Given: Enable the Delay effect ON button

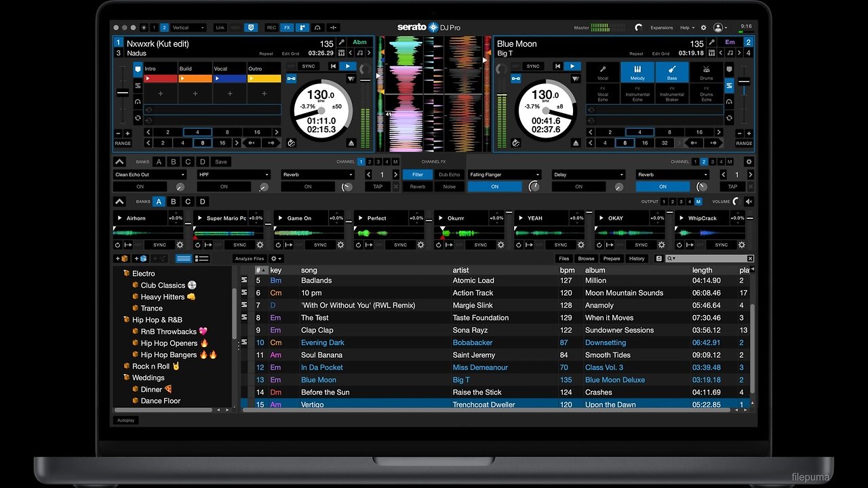Looking at the screenshot, I should coord(578,187).
